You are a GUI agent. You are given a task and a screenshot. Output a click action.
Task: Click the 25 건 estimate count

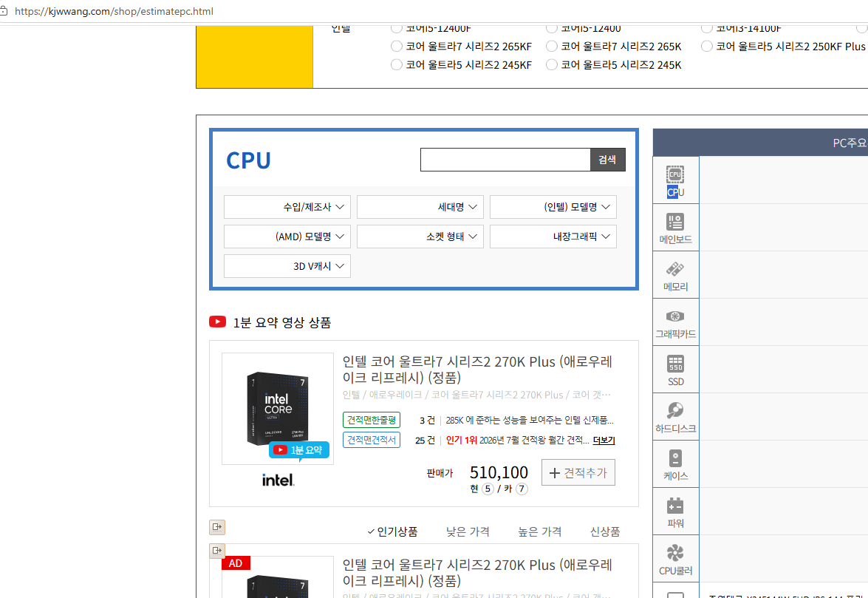coord(426,441)
